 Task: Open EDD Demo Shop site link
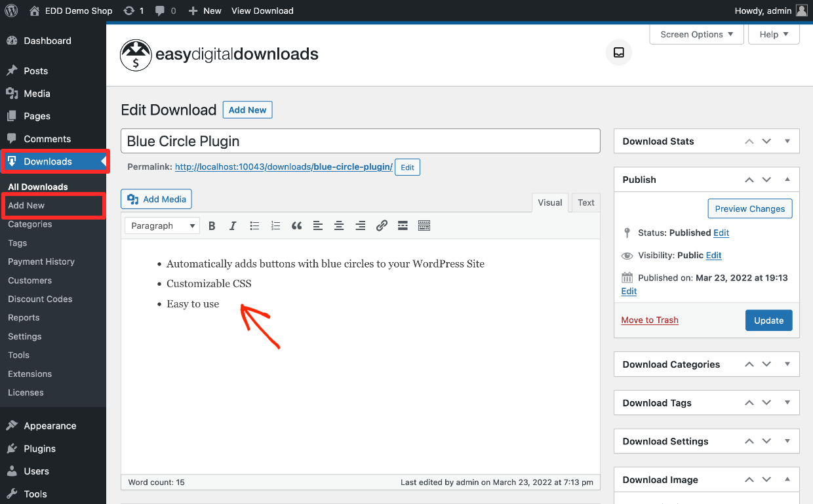[71, 10]
